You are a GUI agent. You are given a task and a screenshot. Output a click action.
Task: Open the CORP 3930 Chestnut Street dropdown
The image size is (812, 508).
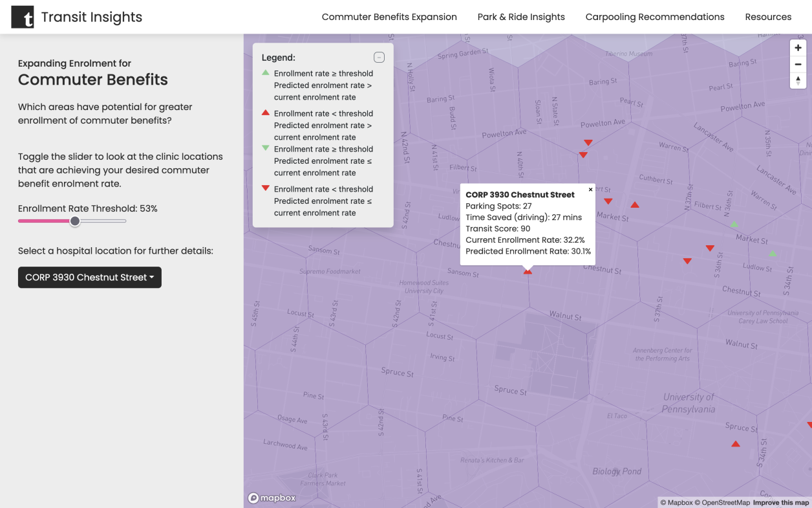90,277
